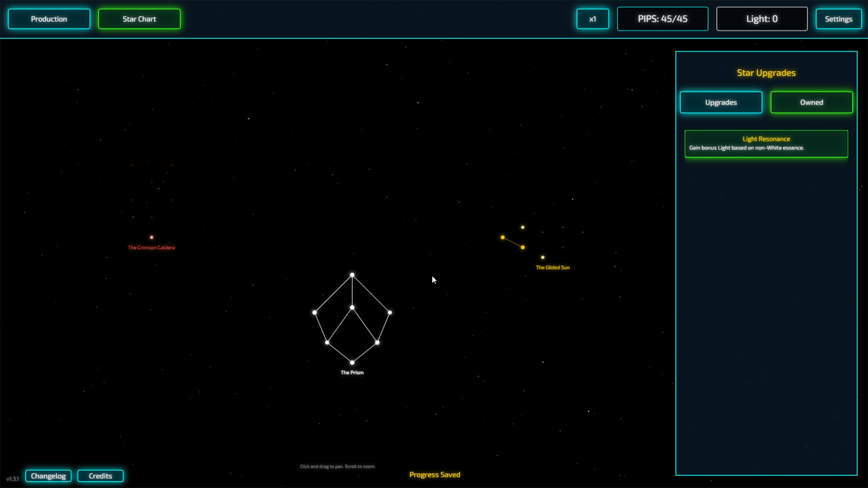View the game Credits
Screen dimensions: 868x488
(x=100, y=476)
